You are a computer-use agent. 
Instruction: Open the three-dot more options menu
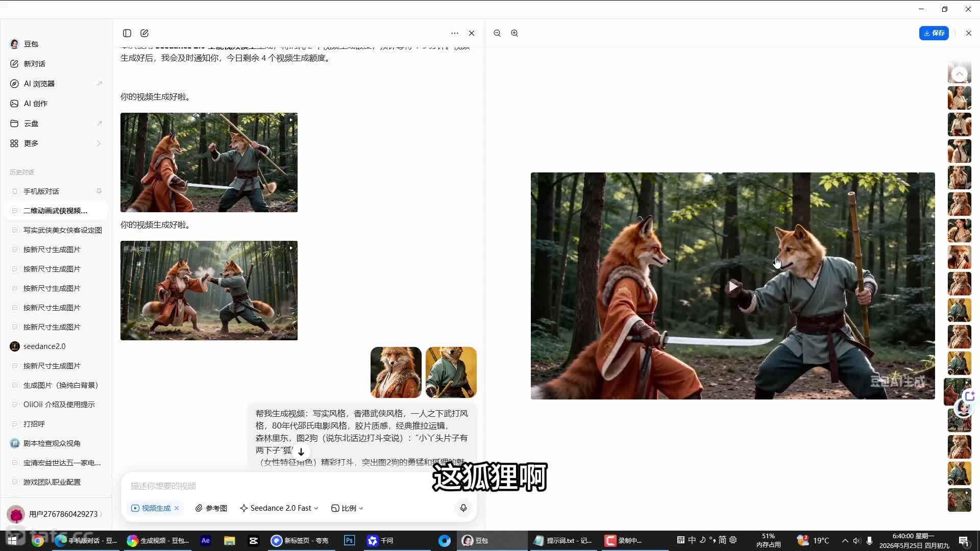click(x=454, y=33)
